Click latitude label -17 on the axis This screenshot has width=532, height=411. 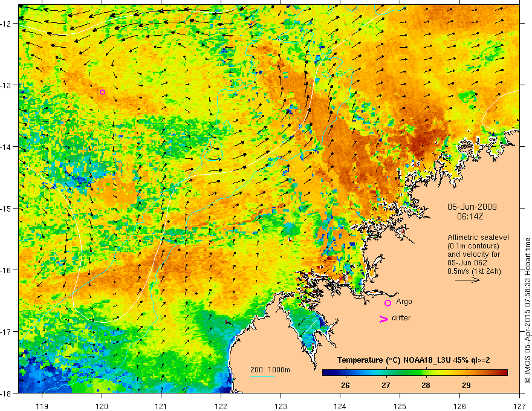(6, 331)
